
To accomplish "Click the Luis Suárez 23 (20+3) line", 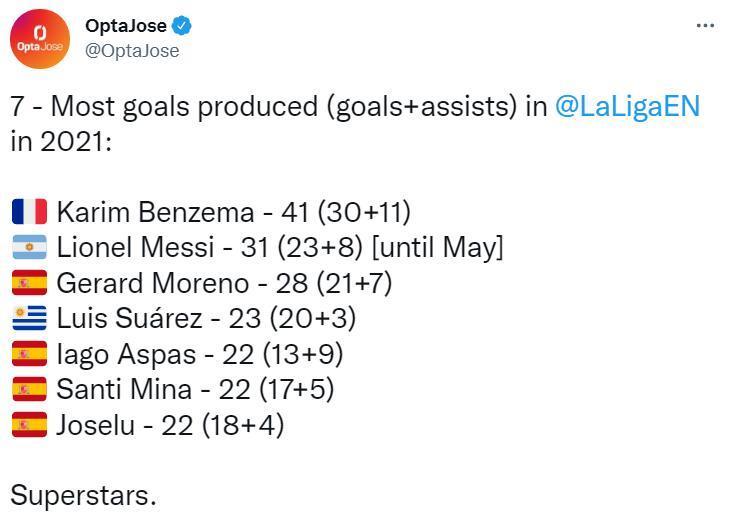I will 206,318.
